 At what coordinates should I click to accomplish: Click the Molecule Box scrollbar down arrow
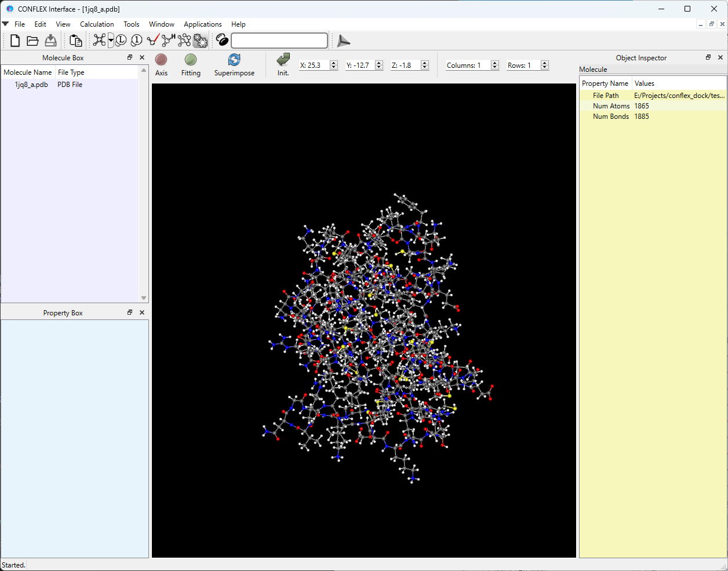pyautogui.click(x=144, y=298)
